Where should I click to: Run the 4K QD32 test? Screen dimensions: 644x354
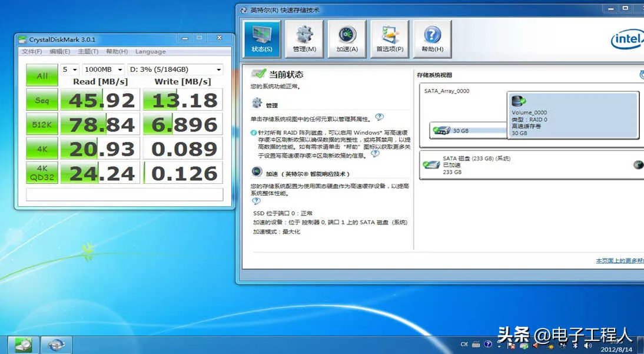[x=42, y=169]
